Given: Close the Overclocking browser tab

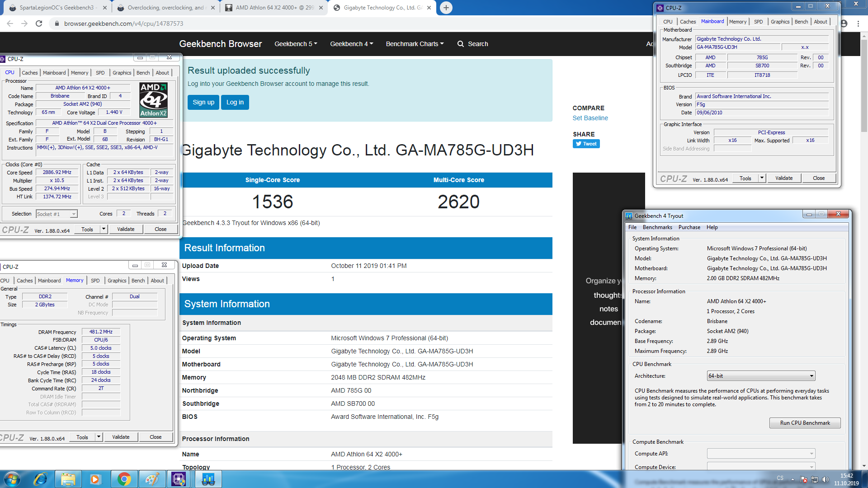Looking at the screenshot, I should [x=213, y=8].
